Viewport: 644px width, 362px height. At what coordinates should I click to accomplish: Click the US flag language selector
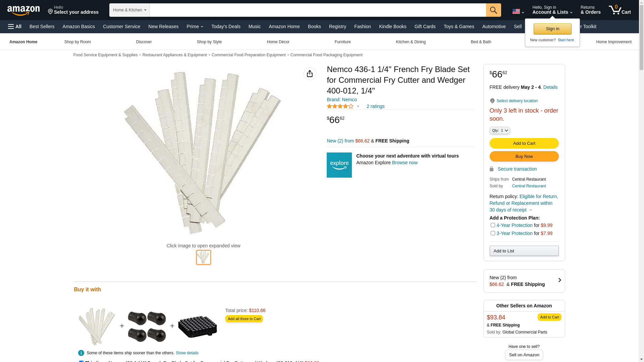click(x=518, y=11)
